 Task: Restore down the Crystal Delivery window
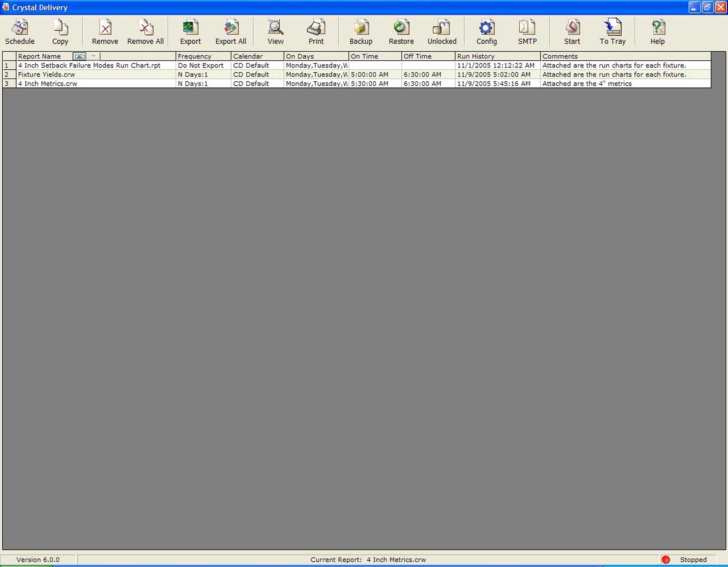coord(707,7)
